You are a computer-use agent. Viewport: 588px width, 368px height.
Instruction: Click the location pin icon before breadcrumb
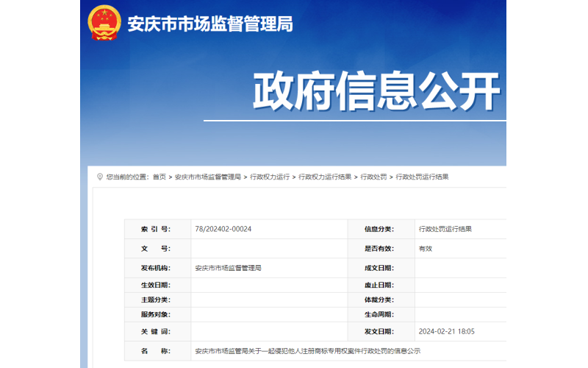tap(100, 177)
